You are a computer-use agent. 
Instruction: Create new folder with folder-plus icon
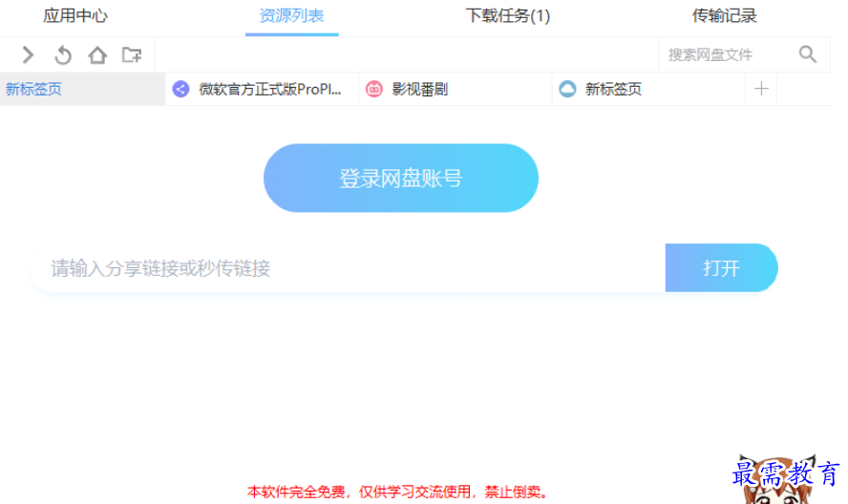[x=132, y=54]
